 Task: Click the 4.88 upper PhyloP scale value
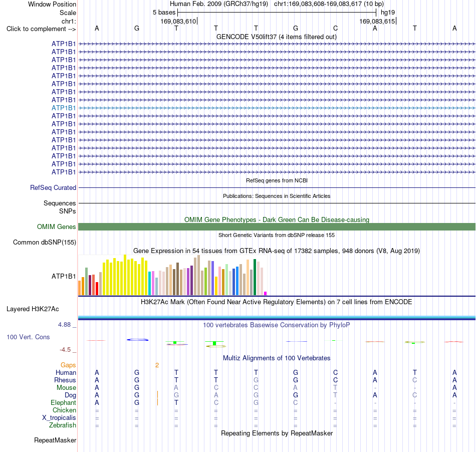[64, 325]
